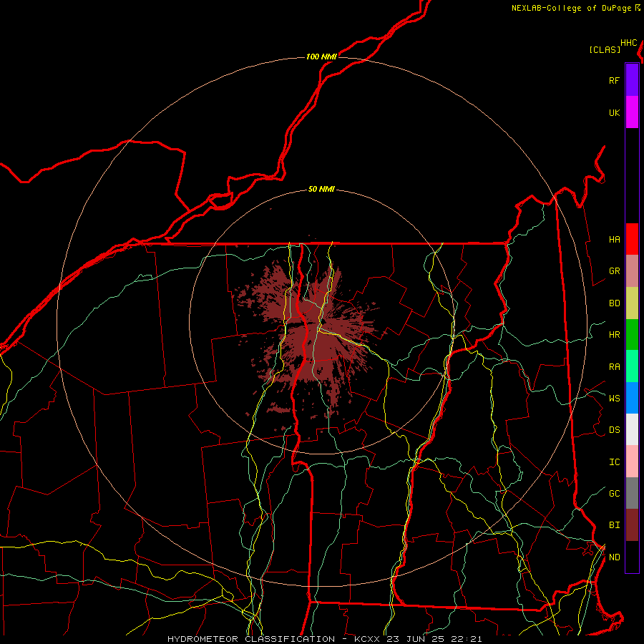Click the WS legend label text
This screenshot has height=644, width=644.
point(614,398)
